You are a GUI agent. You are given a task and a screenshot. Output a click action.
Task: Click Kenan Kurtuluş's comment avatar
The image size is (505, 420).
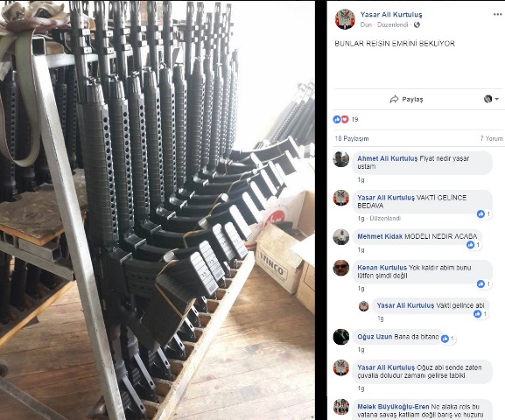click(x=341, y=268)
